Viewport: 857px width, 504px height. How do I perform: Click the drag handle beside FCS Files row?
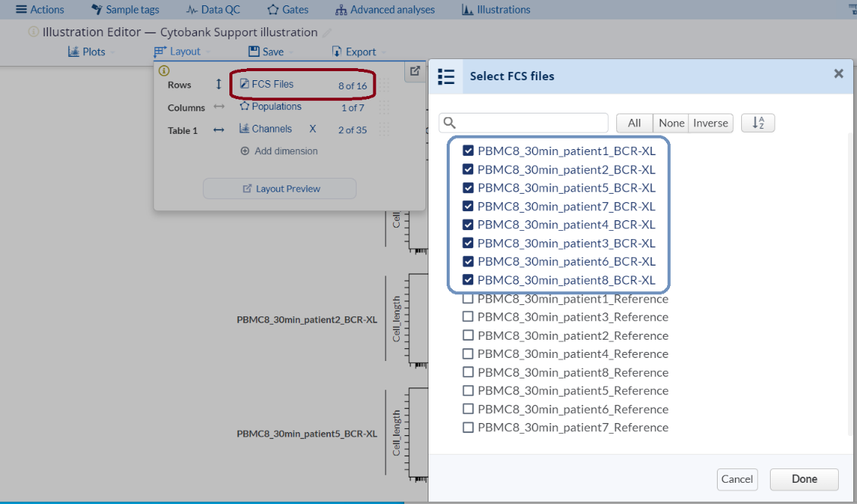[385, 86]
